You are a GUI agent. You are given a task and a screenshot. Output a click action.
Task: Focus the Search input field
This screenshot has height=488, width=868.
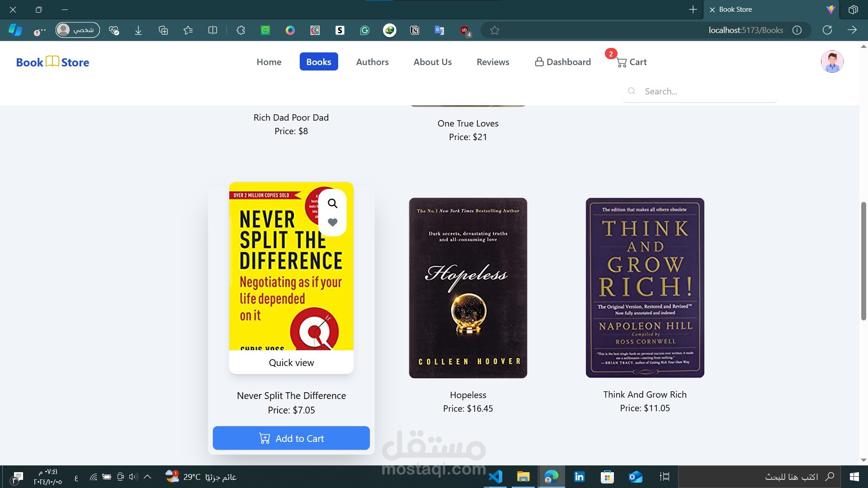705,91
